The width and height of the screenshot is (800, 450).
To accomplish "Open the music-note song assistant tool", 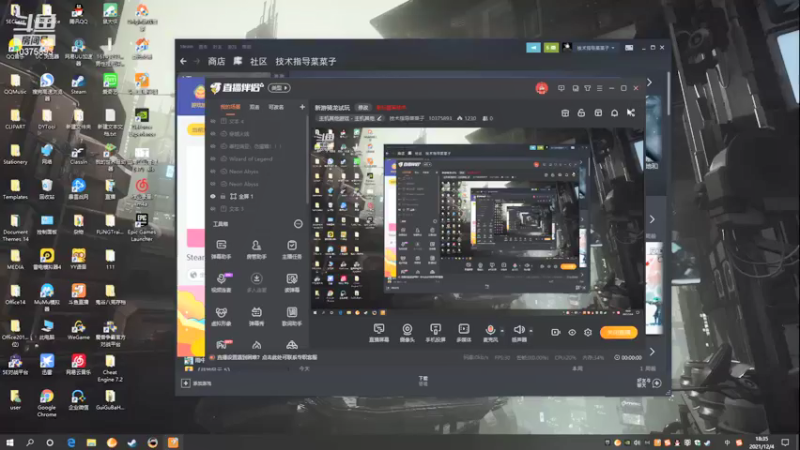I will click(291, 316).
